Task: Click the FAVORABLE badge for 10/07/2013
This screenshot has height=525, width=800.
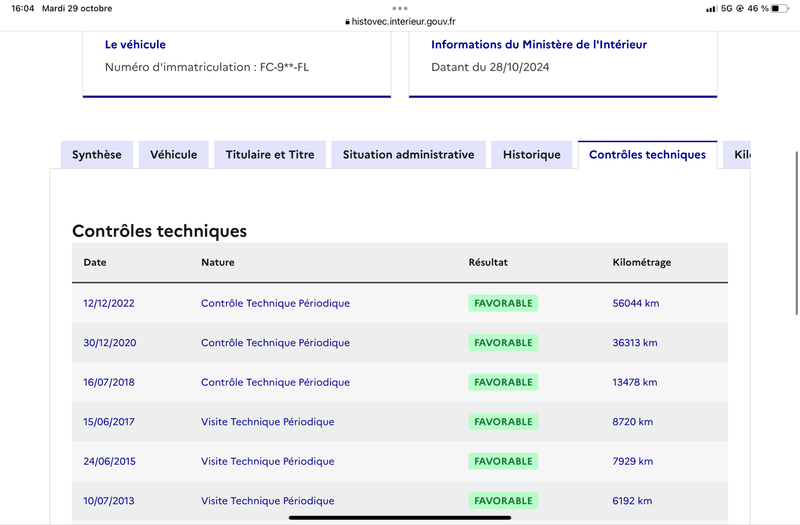Action: point(503,501)
